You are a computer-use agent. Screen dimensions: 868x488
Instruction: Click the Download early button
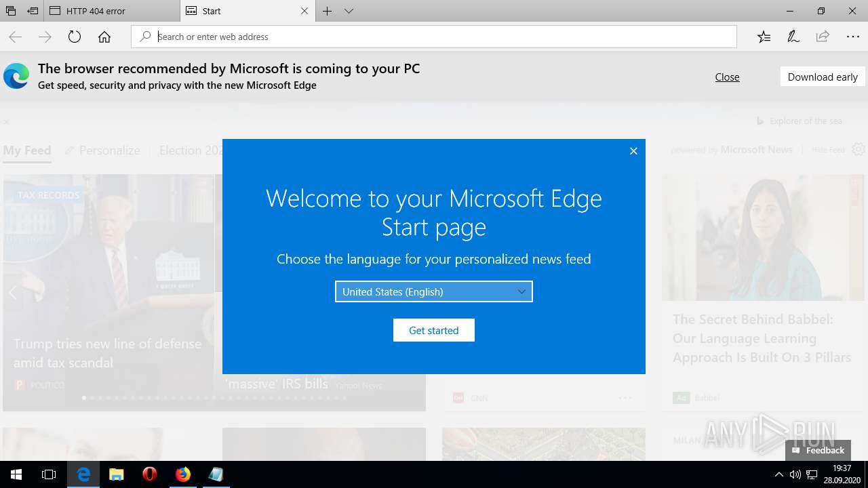[x=823, y=77]
